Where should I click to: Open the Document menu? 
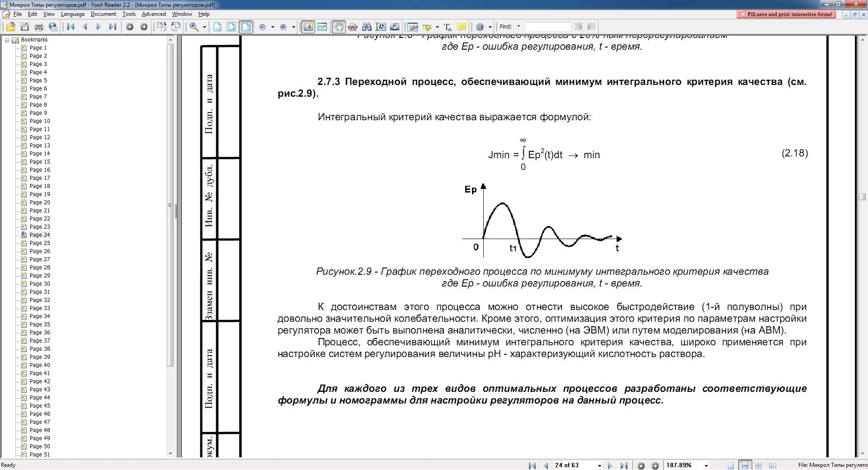click(104, 14)
